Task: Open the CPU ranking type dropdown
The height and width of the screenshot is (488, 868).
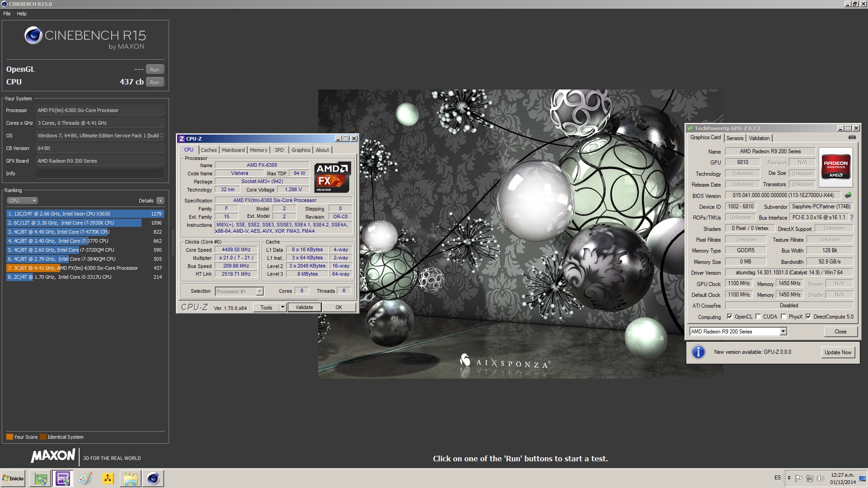Action: (x=22, y=201)
